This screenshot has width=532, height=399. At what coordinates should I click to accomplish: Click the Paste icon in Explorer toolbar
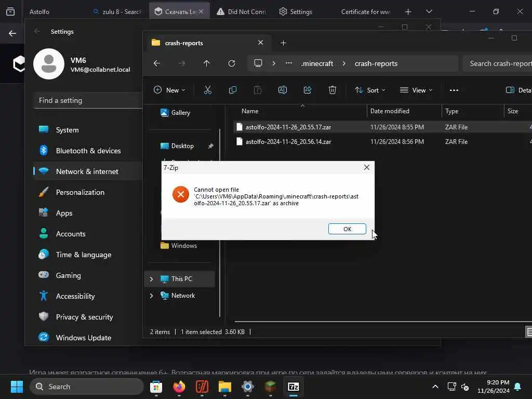click(258, 90)
